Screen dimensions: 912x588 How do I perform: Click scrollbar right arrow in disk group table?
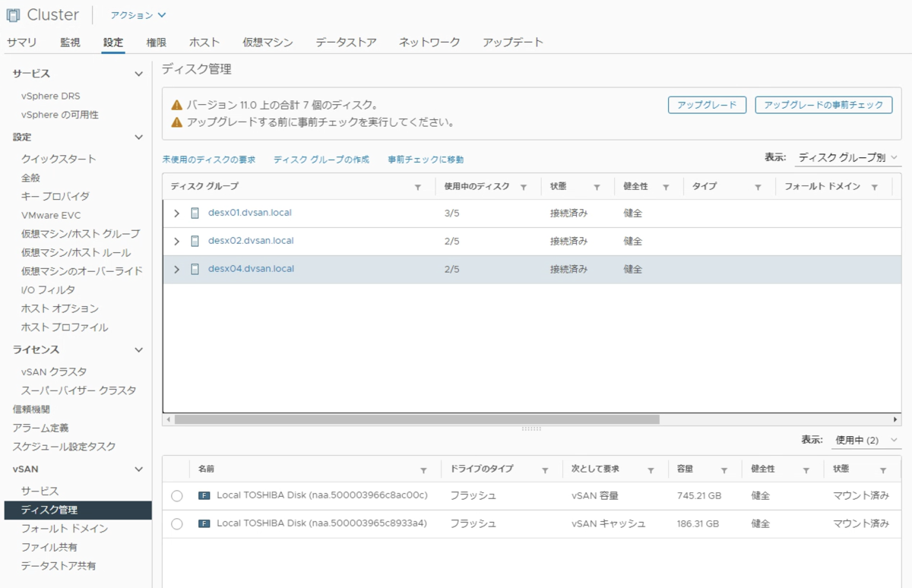coord(896,419)
